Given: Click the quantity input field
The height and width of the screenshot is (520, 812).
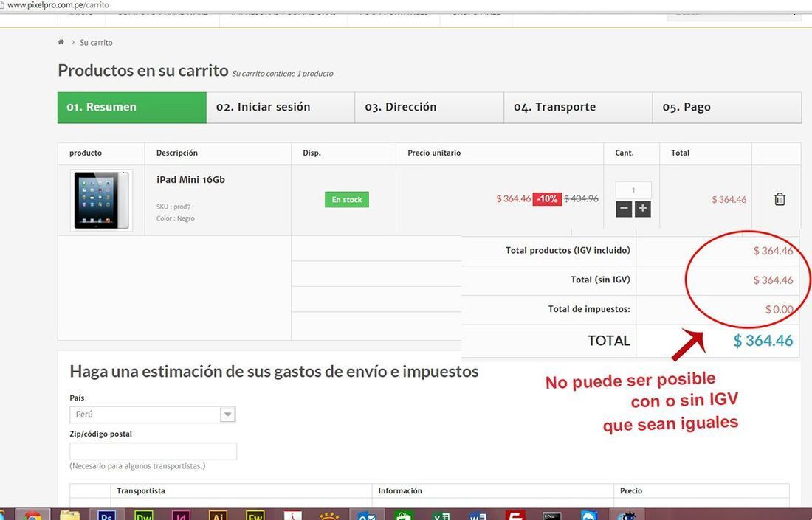Looking at the screenshot, I should click(x=633, y=190).
